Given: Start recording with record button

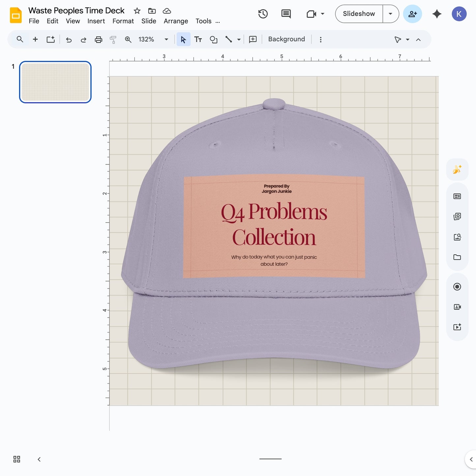Looking at the screenshot, I should 457,287.
